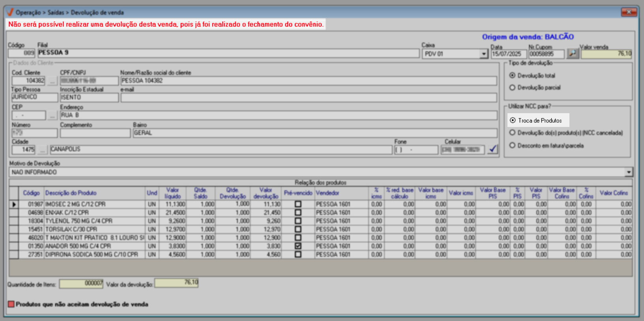Click the blue checkmark beside Celular
The image size is (644, 321).
492,149
